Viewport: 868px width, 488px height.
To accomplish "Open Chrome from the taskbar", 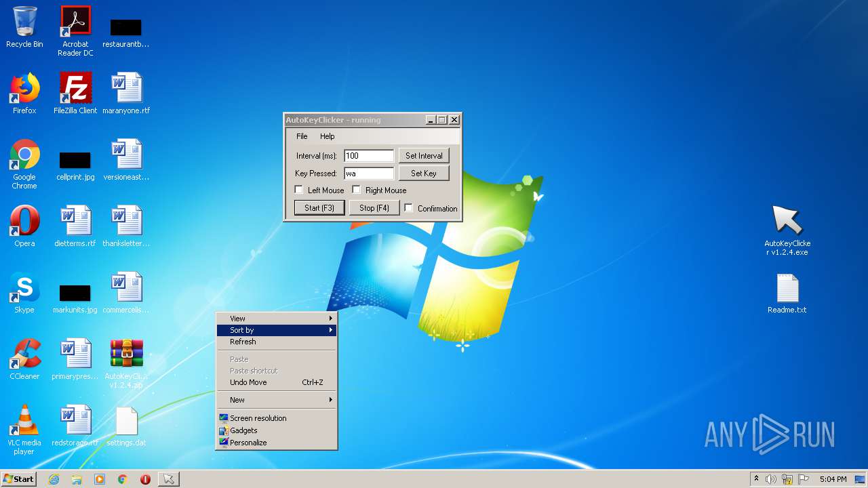I will [x=123, y=479].
